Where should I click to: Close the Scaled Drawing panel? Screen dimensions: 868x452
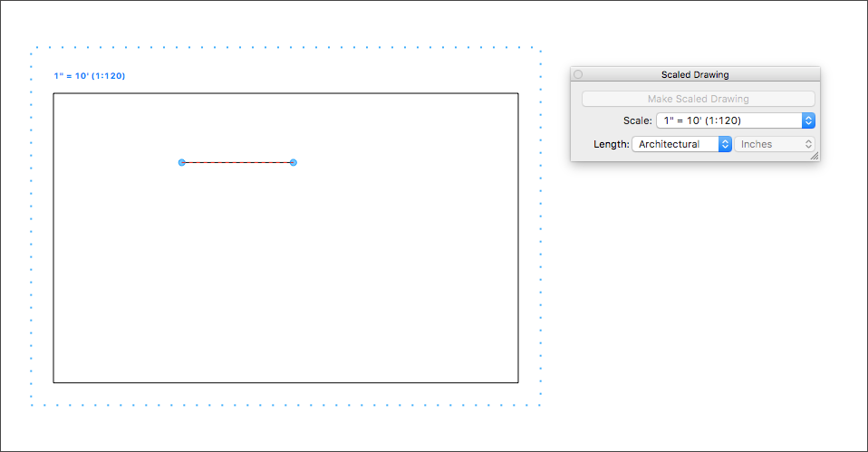(x=578, y=74)
